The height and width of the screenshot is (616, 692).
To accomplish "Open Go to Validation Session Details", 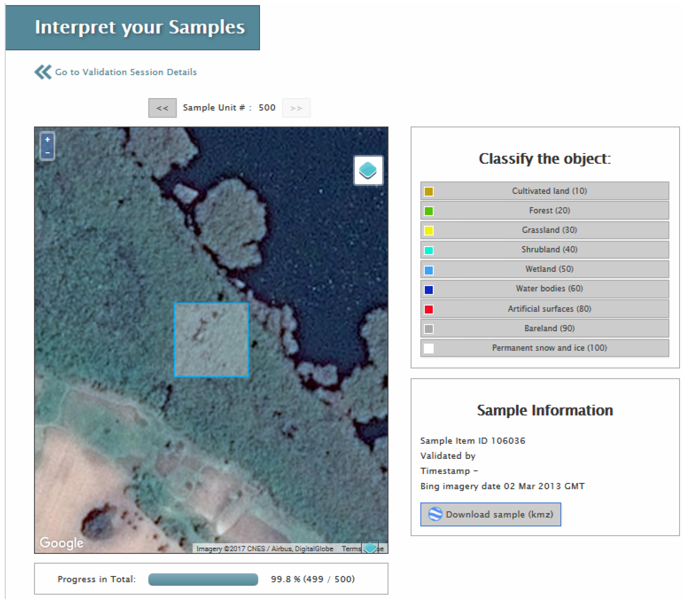I will pyautogui.click(x=126, y=72).
